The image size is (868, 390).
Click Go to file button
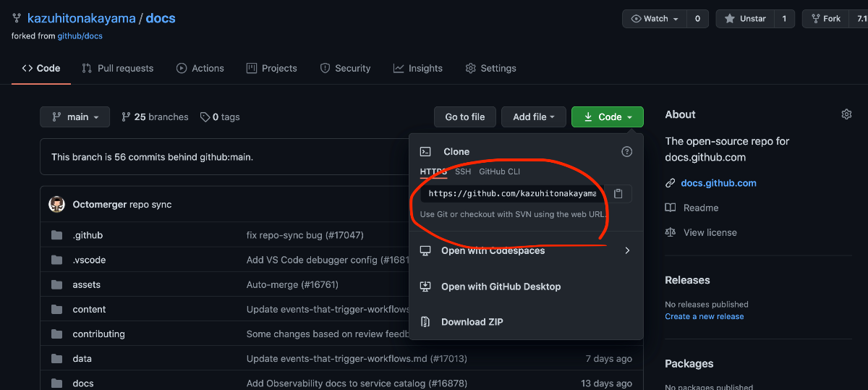click(465, 116)
